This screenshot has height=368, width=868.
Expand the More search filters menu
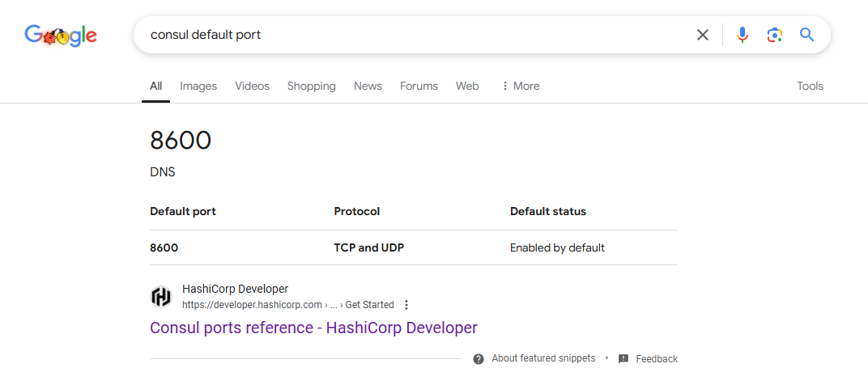[x=521, y=86]
